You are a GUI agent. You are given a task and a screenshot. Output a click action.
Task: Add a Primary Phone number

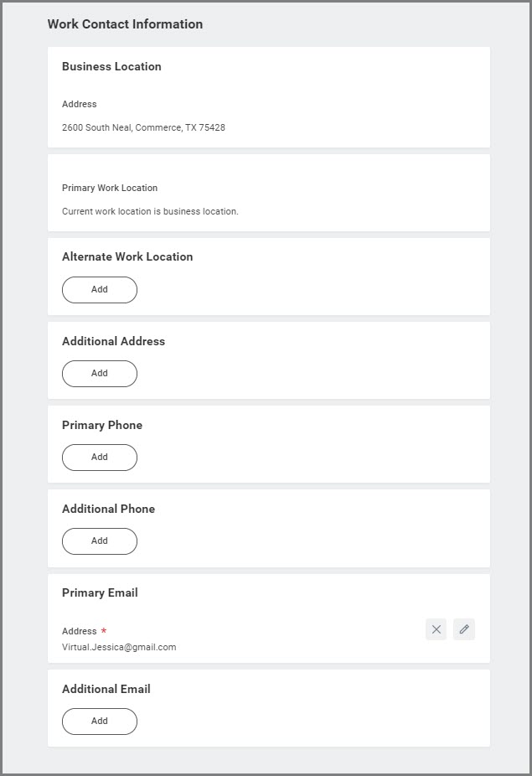pyautogui.click(x=99, y=458)
